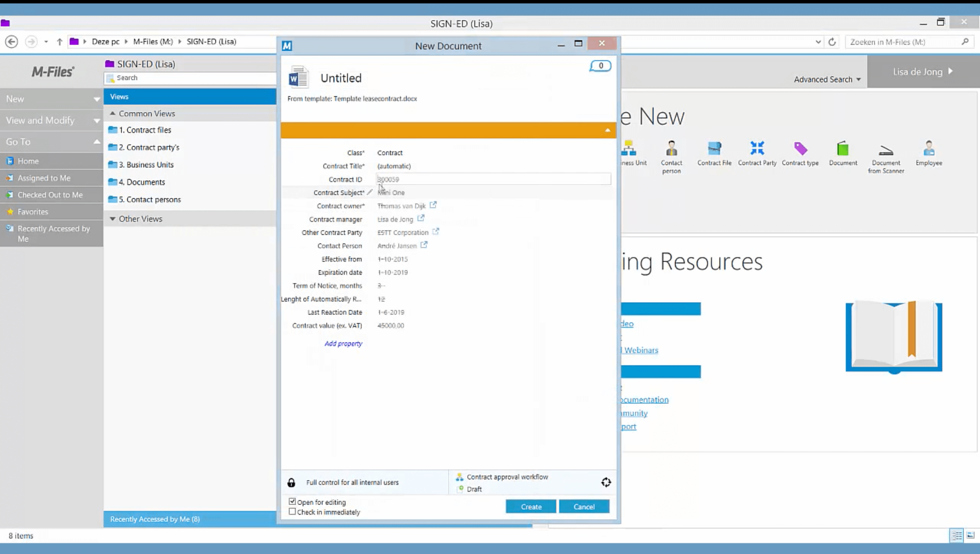Click the Business Unit icon
Viewport: 980px width, 554px height.
[x=629, y=149]
